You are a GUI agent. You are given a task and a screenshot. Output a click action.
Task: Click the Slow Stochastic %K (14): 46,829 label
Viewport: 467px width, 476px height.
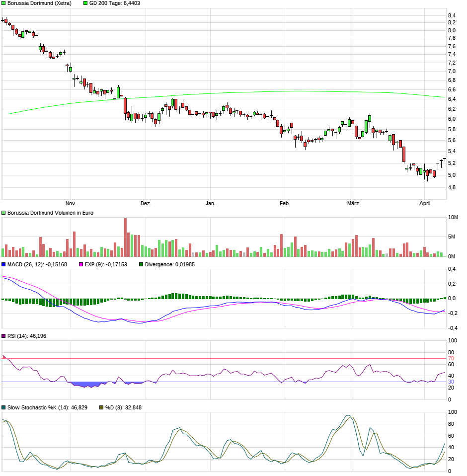(x=47, y=408)
